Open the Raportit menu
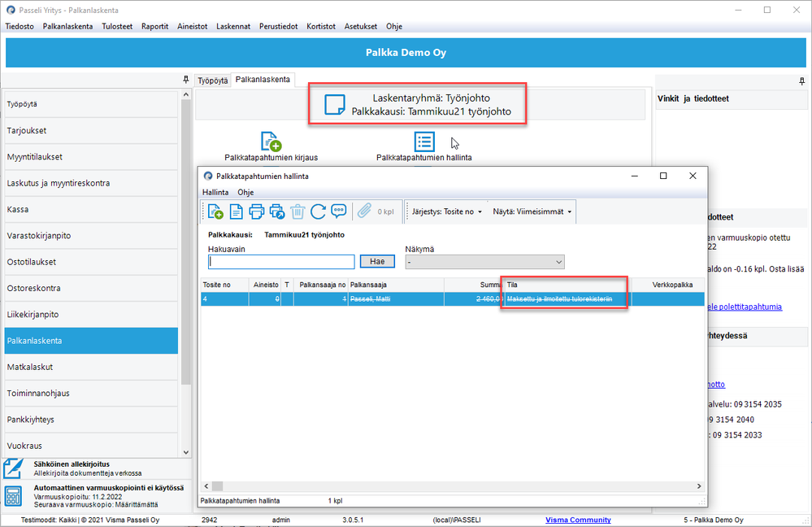 [x=154, y=26]
